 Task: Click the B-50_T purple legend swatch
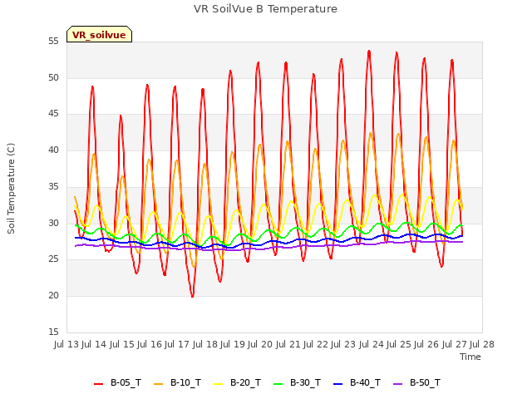coord(398,384)
